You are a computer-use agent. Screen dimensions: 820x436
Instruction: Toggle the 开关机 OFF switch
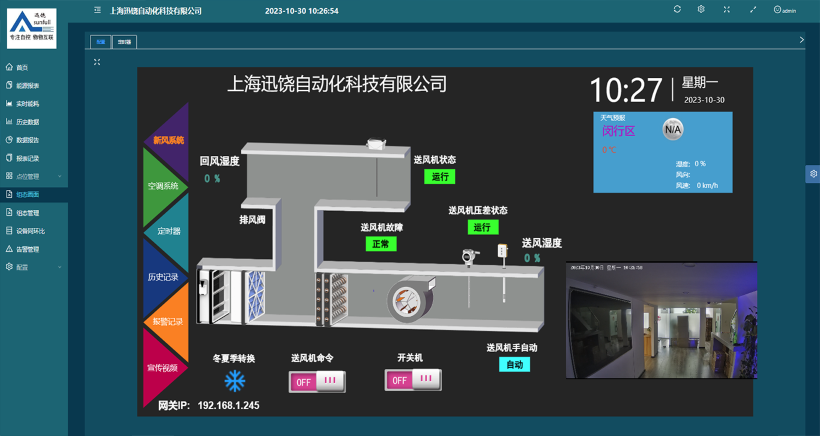(x=413, y=380)
